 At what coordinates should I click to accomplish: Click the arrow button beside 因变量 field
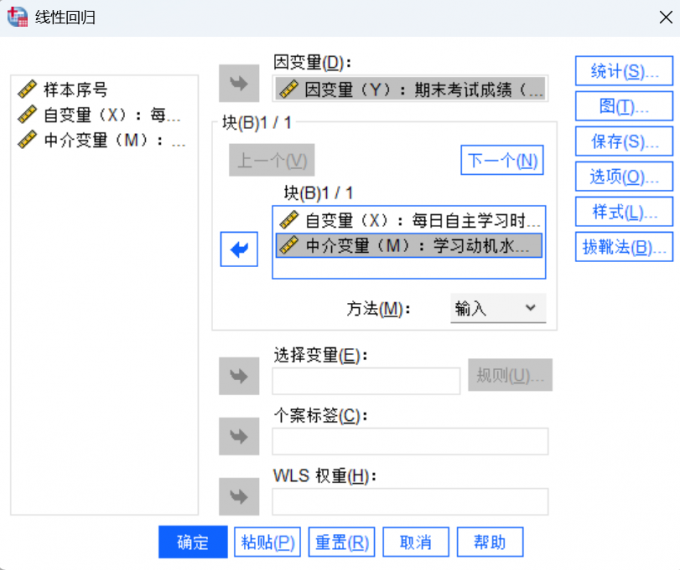239,83
